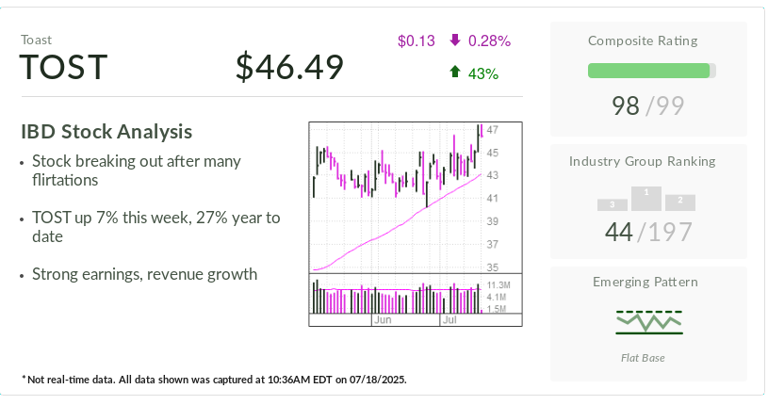Click the 0.28% change value

[489, 41]
